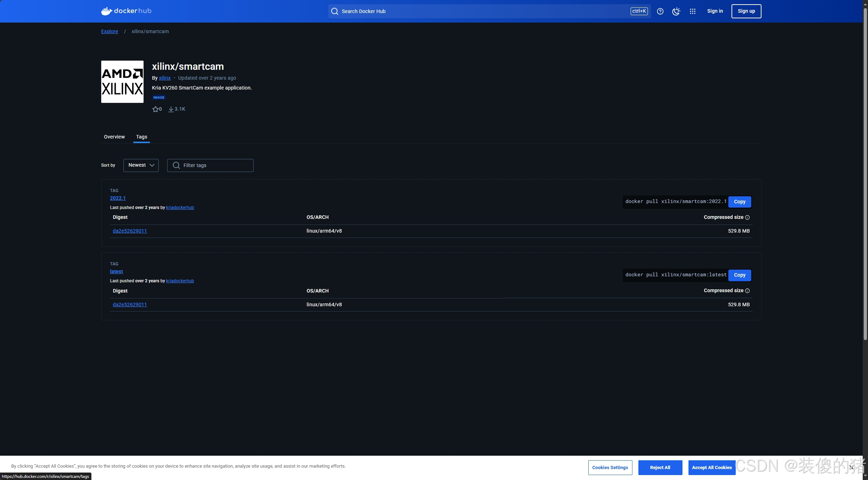
Task: Click info icon beside second Compressed size
Action: (x=747, y=291)
